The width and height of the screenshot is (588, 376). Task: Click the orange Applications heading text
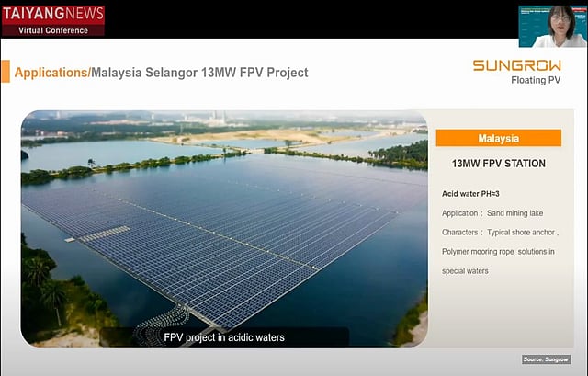51,73
